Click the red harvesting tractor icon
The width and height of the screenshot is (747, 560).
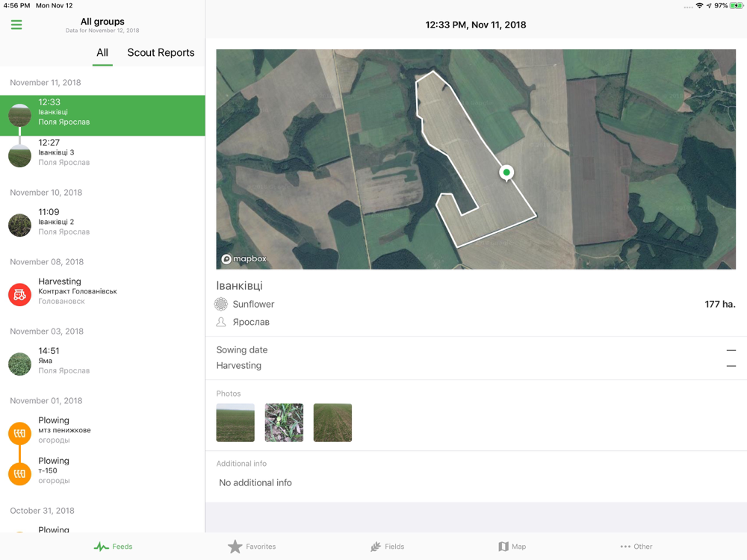19,295
